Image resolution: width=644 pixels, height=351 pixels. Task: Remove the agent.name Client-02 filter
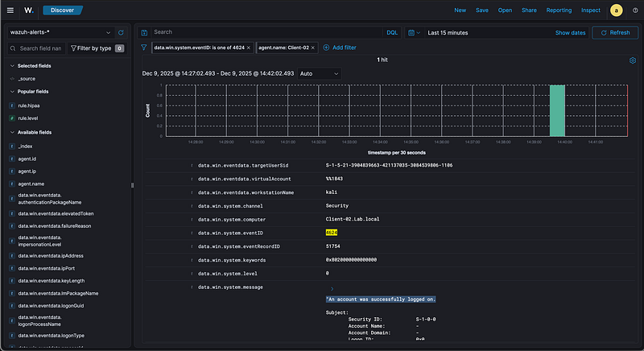pyautogui.click(x=313, y=47)
